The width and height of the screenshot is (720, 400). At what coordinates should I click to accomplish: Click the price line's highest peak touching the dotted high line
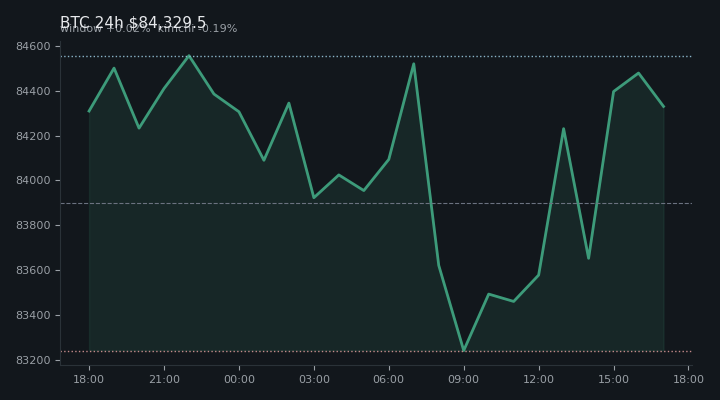pyautogui.click(x=189, y=56)
